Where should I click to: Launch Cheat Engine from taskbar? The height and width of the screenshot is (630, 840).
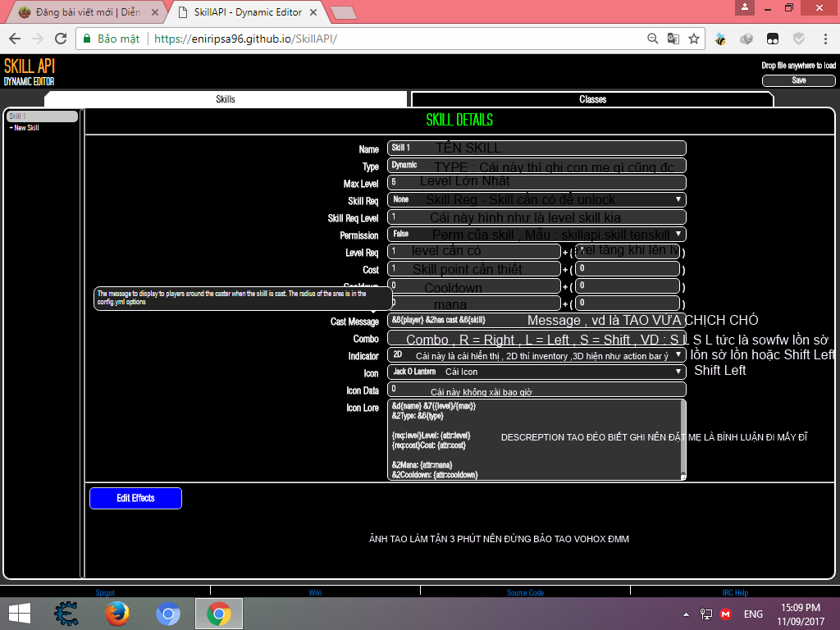point(66,614)
